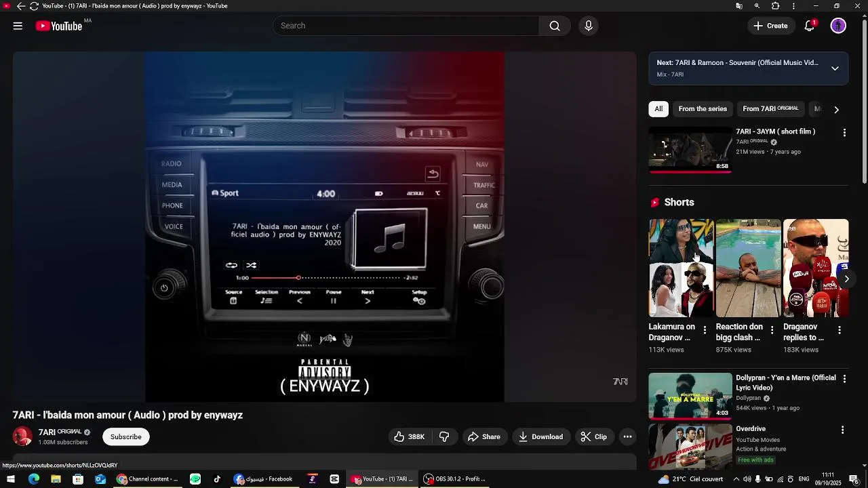Open the ENG language indicator
The image size is (868, 488).
point(804,479)
